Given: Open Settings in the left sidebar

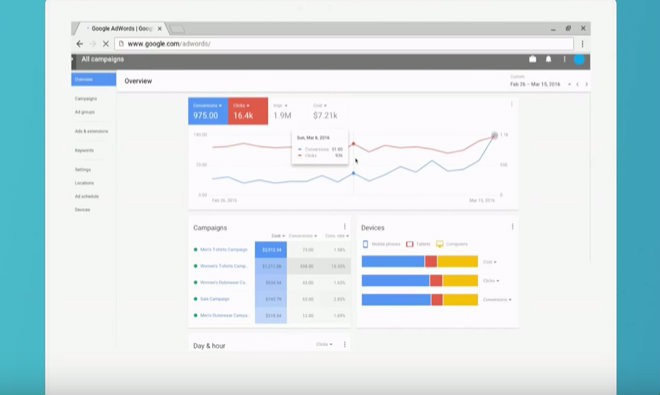Looking at the screenshot, I should pyautogui.click(x=83, y=170).
